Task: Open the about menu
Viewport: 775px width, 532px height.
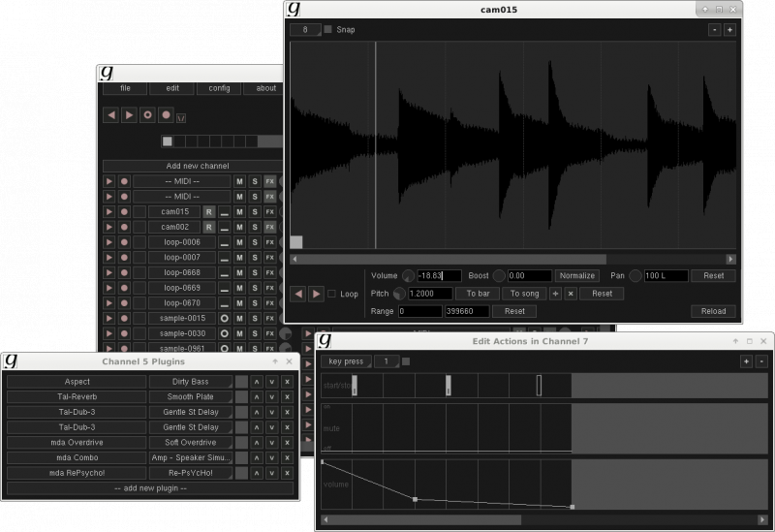Action: 264,88
